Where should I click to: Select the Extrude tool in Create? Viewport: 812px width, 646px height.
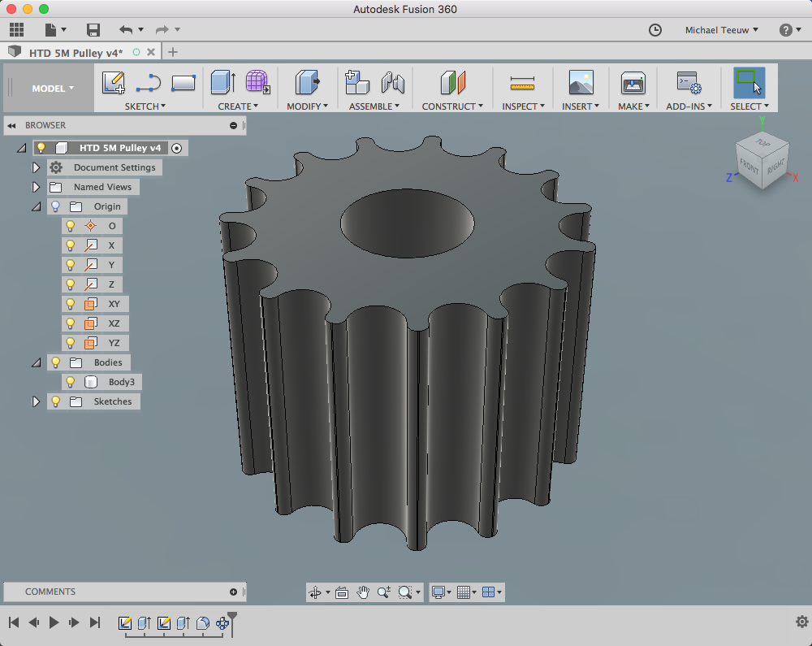[223, 83]
